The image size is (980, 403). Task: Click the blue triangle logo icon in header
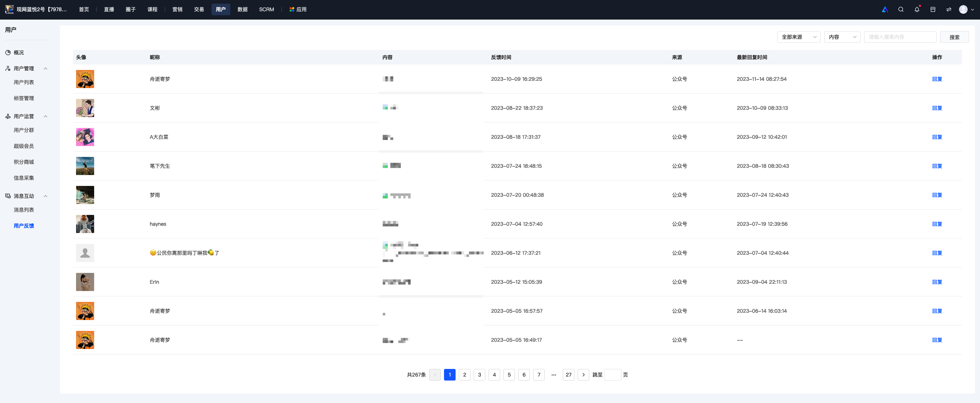(x=885, y=9)
